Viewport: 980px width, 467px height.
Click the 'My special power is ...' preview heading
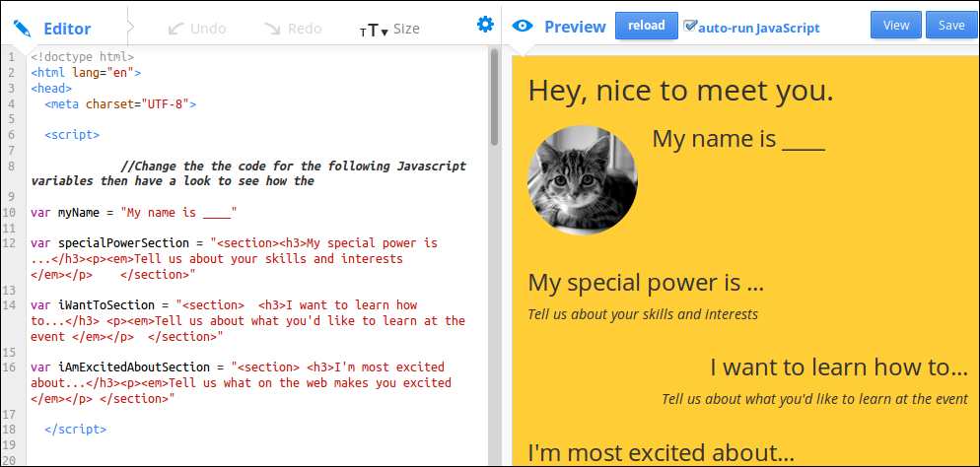tap(646, 284)
